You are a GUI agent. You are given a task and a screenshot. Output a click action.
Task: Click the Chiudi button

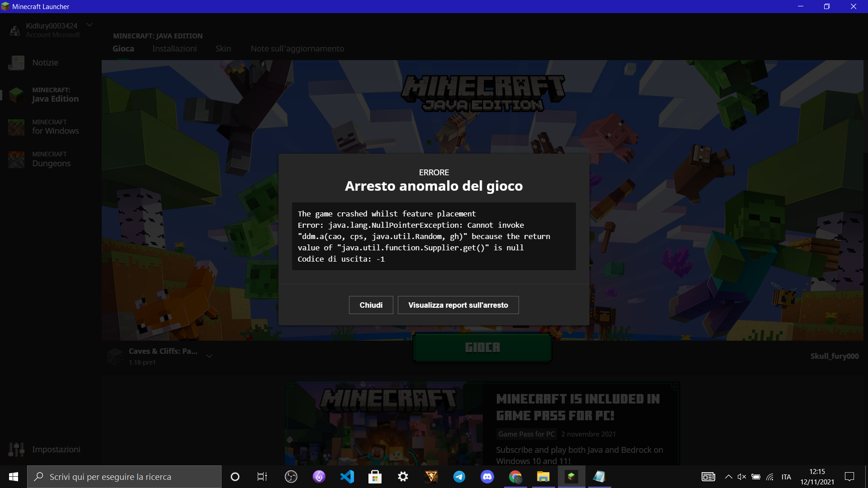tap(371, 305)
